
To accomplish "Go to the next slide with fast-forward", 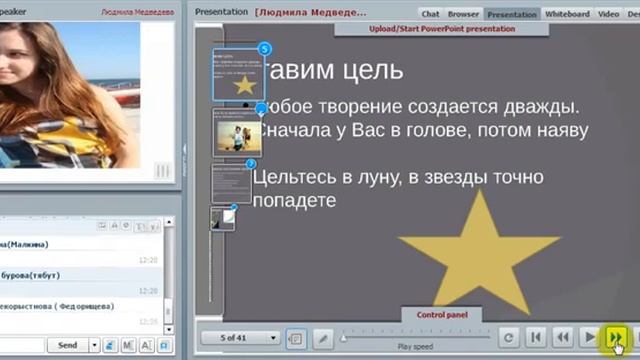I will pos(616,338).
